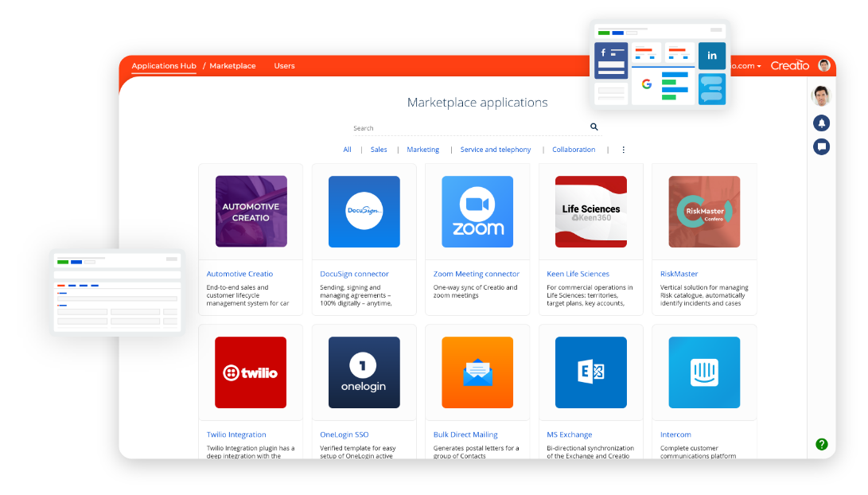Click 'Vertical solution for managing Risk catalogue' text
Image resolution: width=868 pixels, height=495 pixels.
point(703,295)
